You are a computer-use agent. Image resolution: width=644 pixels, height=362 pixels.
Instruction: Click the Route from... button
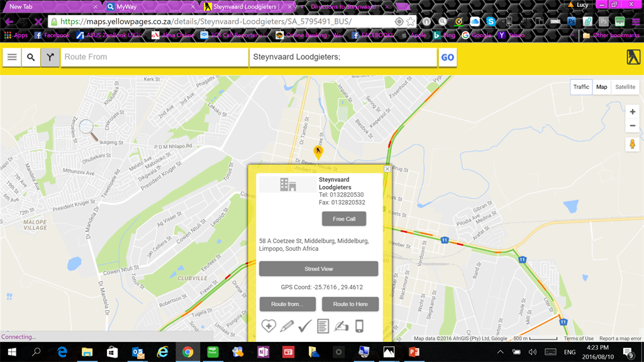287,304
